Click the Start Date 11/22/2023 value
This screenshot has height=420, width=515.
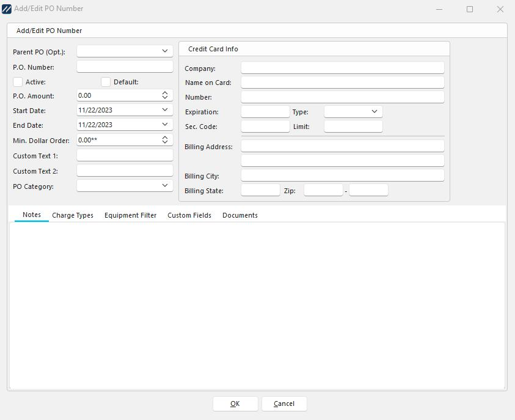[x=95, y=110]
